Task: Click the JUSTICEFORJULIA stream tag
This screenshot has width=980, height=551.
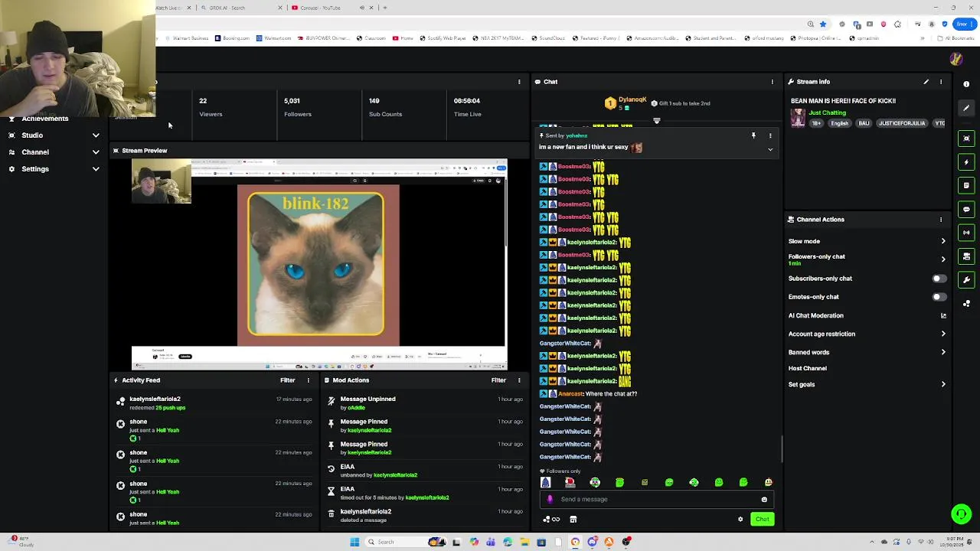Action: (902, 123)
